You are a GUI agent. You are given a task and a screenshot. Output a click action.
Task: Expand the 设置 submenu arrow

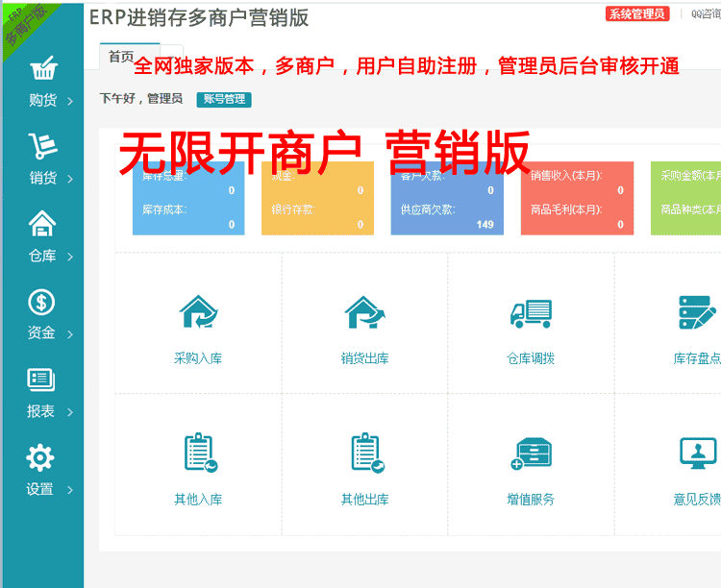click(70, 490)
